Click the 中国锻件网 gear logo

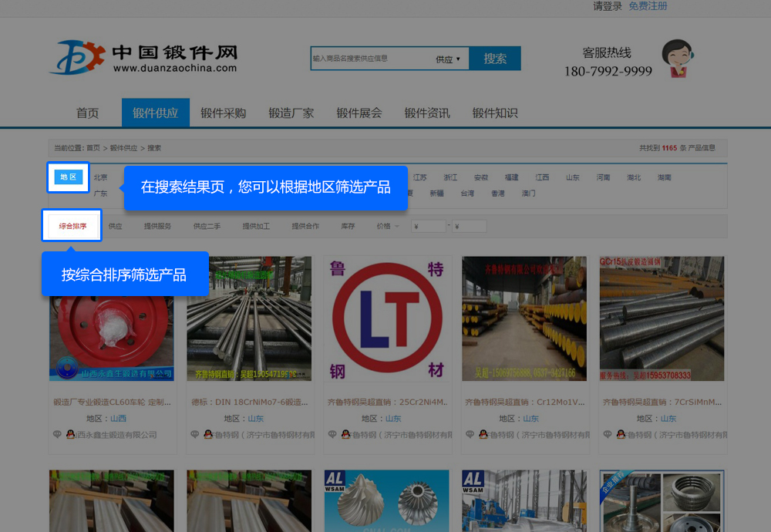click(76, 57)
